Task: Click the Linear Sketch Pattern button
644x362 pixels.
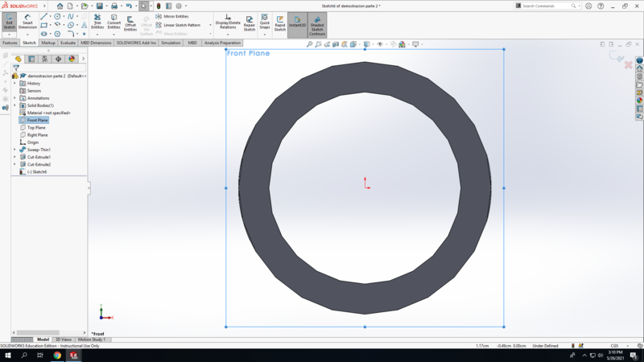Action: (178, 25)
